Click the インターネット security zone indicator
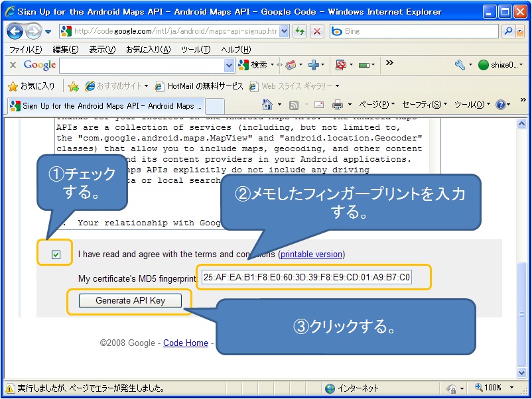The width and height of the screenshot is (532, 399). (x=352, y=388)
